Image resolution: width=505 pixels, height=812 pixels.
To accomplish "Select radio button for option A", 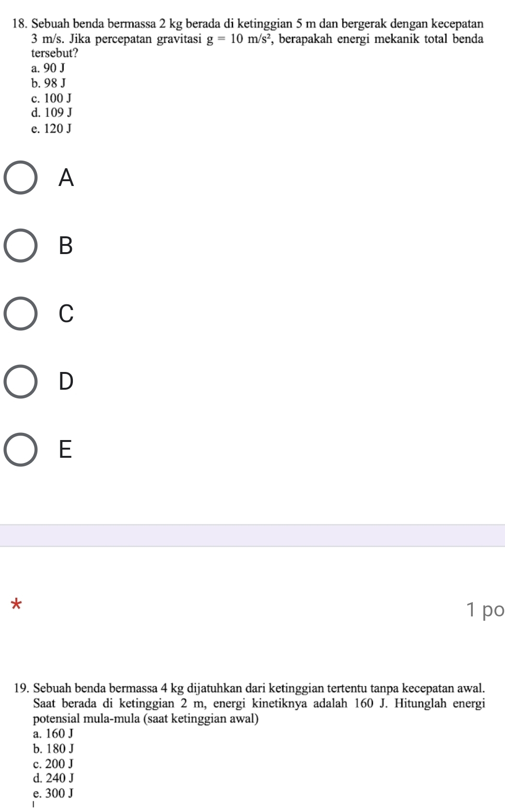I will (21, 178).
